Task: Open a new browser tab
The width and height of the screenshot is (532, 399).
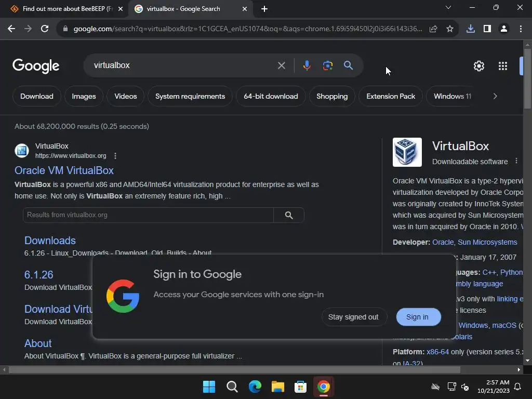Action: 264,9
